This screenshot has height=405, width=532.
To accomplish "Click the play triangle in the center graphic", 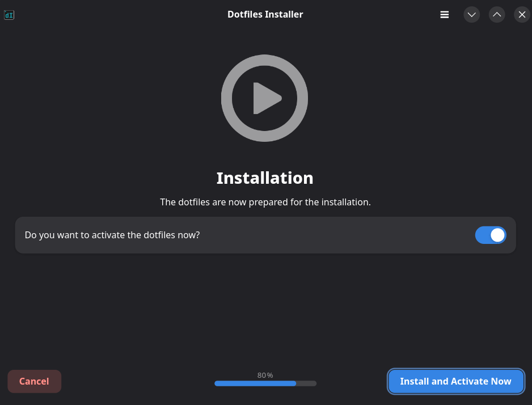I will pos(265,98).
